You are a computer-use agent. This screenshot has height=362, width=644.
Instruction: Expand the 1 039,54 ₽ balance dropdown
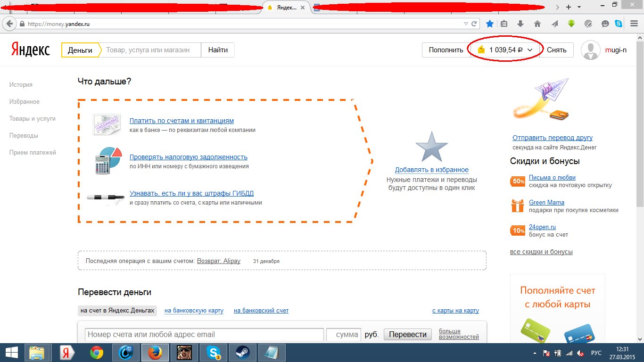pyautogui.click(x=504, y=50)
